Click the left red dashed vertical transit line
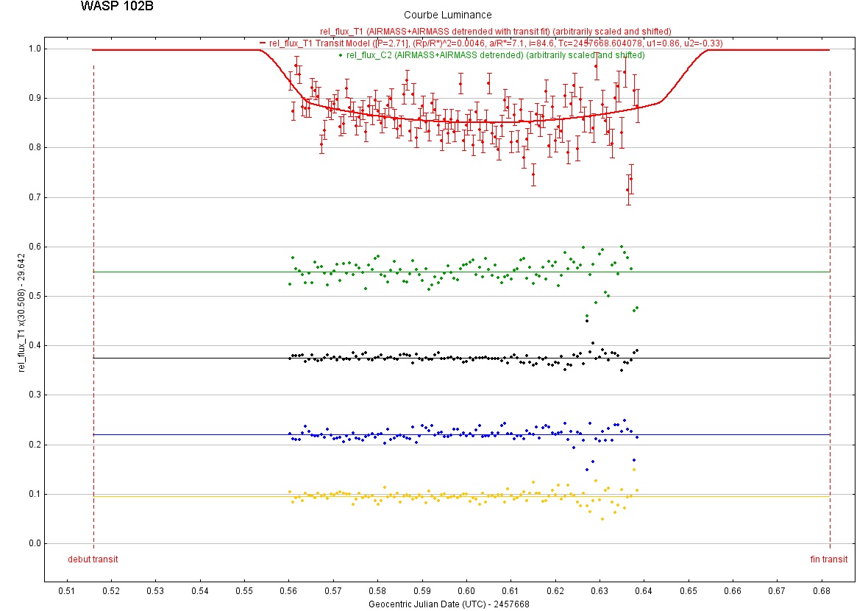This screenshot has width=868, height=611. (x=93, y=294)
